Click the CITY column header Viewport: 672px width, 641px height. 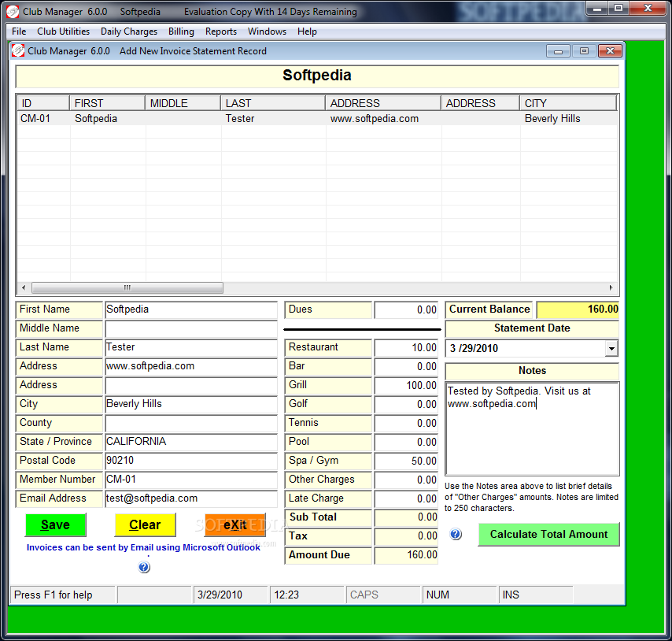[568, 103]
